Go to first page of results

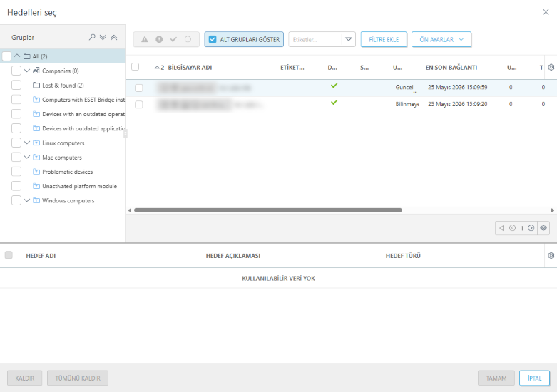pos(501,228)
